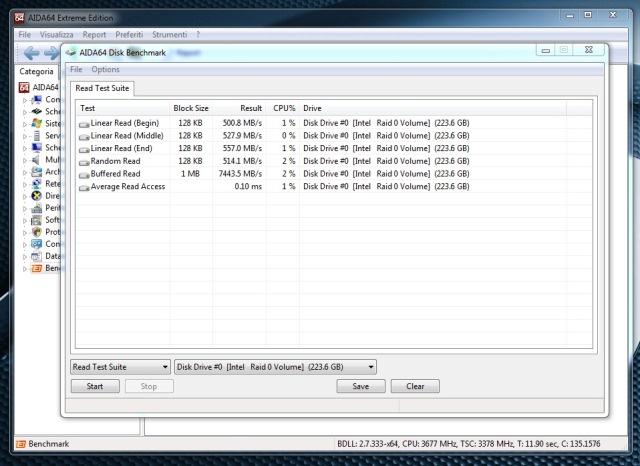This screenshot has width=640, height=466.
Task: Expand the Mul tree node arrow
Action: (25, 160)
